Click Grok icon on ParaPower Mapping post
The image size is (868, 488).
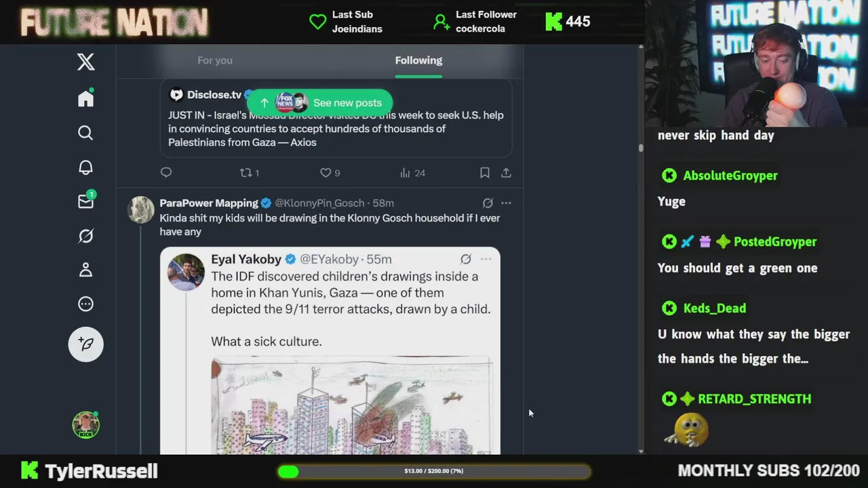point(488,203)
